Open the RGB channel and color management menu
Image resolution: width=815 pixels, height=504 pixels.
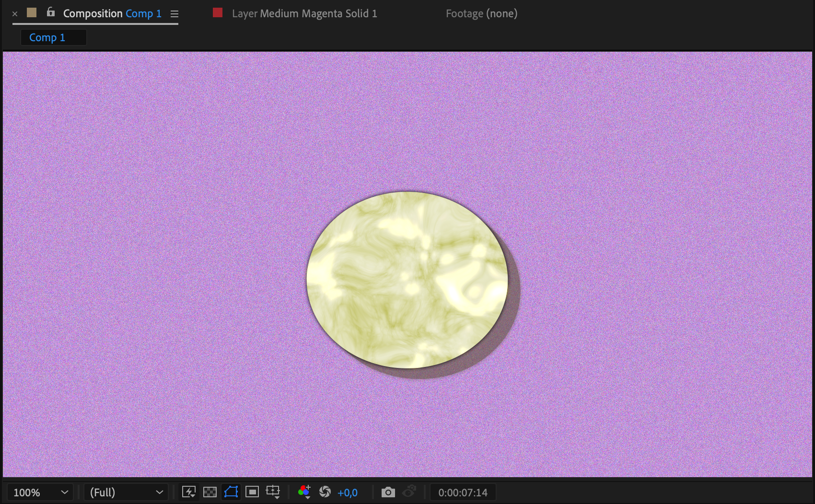[304, 492]
